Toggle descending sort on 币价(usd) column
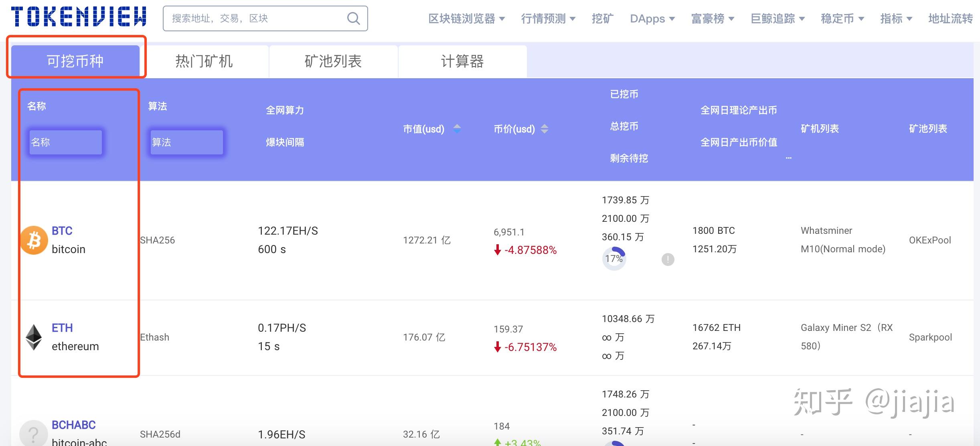 [545, 132]
